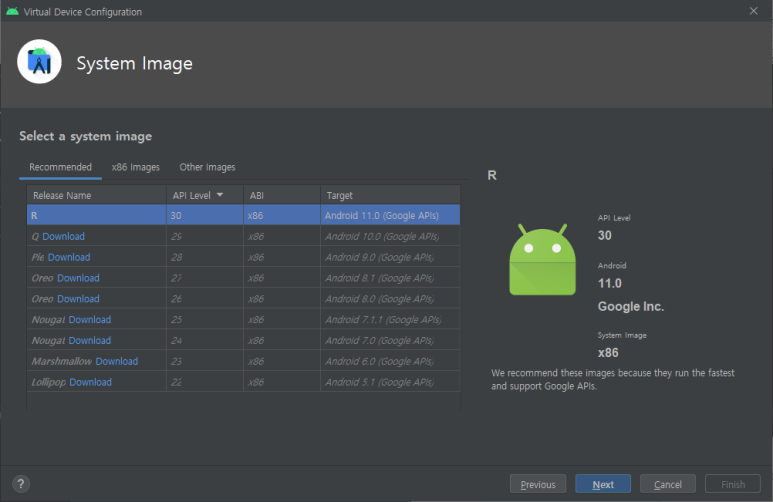Click API level 30 cell in table
This screenshot has width=773, height=502.
coord(205,215)
